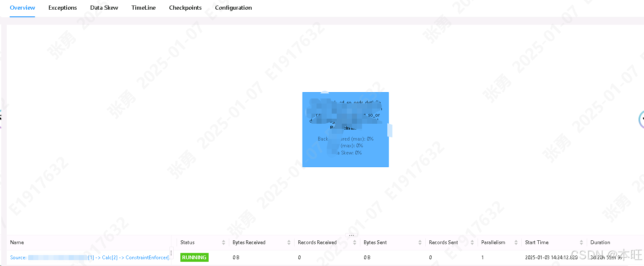Click the 0 value under Records Received

coord(299,258)
